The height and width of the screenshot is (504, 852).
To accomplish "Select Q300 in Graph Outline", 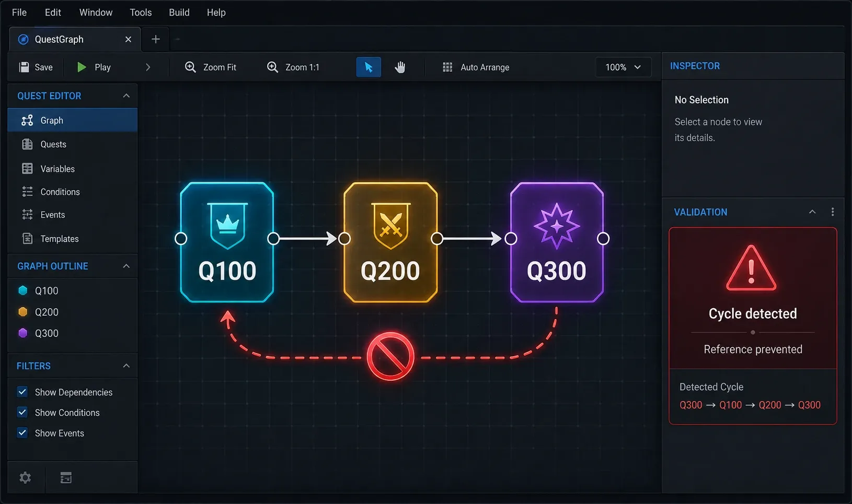I will tap(47, 333).
